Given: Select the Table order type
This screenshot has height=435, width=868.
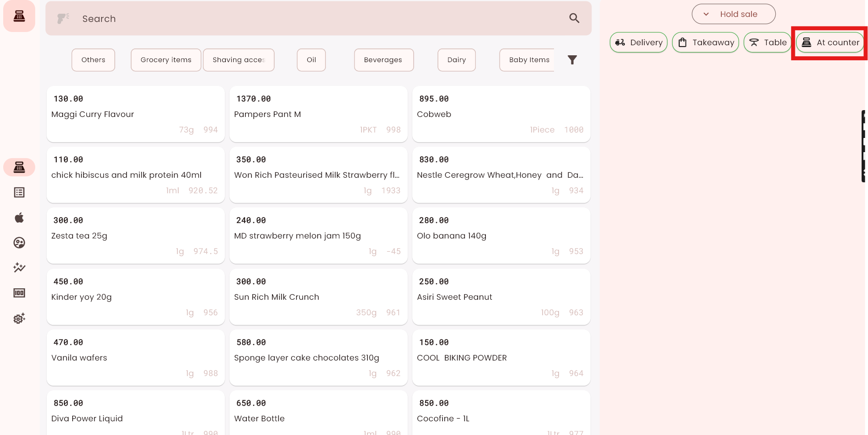Looking at the screenshot, I should tap(767, 42).
